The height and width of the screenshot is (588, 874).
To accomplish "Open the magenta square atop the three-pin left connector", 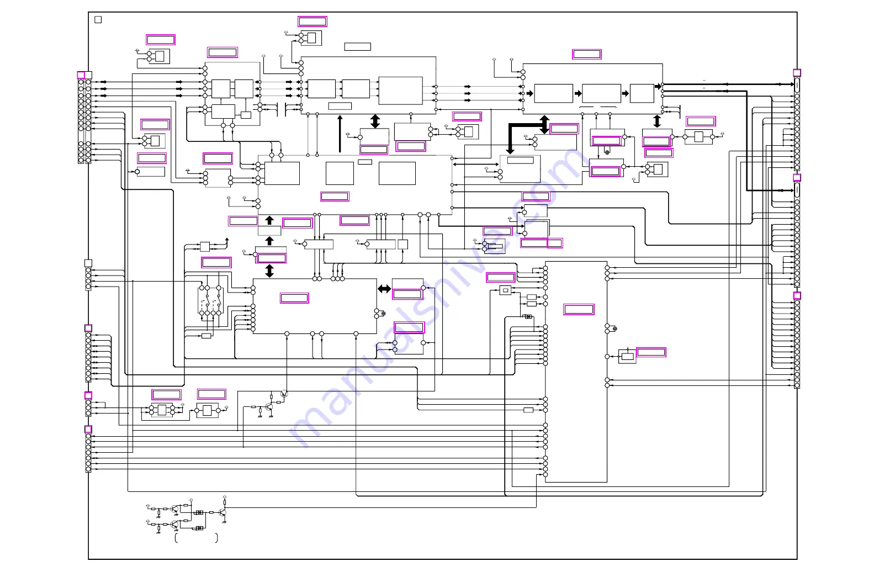I will pos(88,395).
